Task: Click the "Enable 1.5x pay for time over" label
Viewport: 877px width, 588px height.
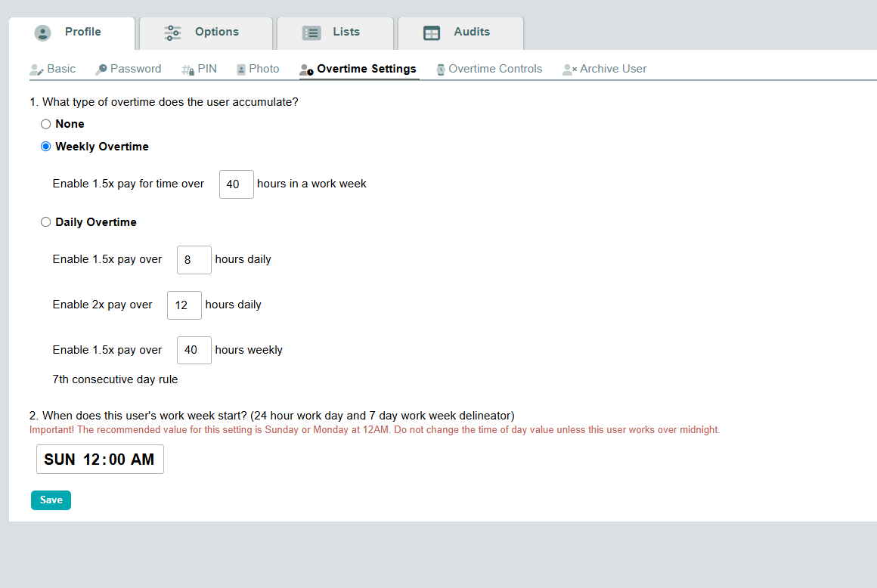Action: tap(129, 184)
